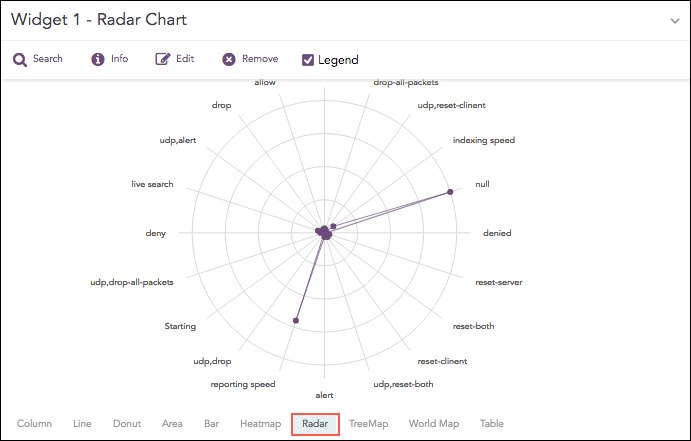Switch to the Column chart tab
The image size is (691, 441).
click(34, 424)
